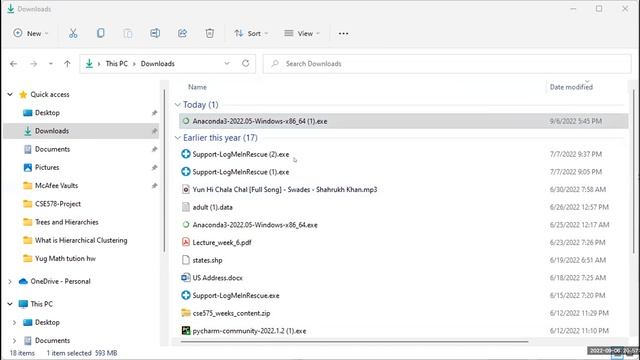
Task: Click the US Address.docx Word icon
Action: coord(186,278)
